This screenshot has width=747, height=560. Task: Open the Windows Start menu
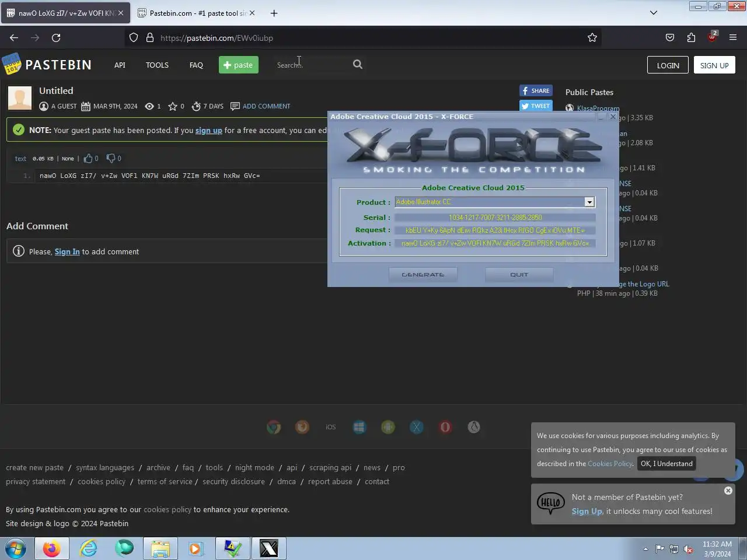pyautogui.click(x=16, y=549)
